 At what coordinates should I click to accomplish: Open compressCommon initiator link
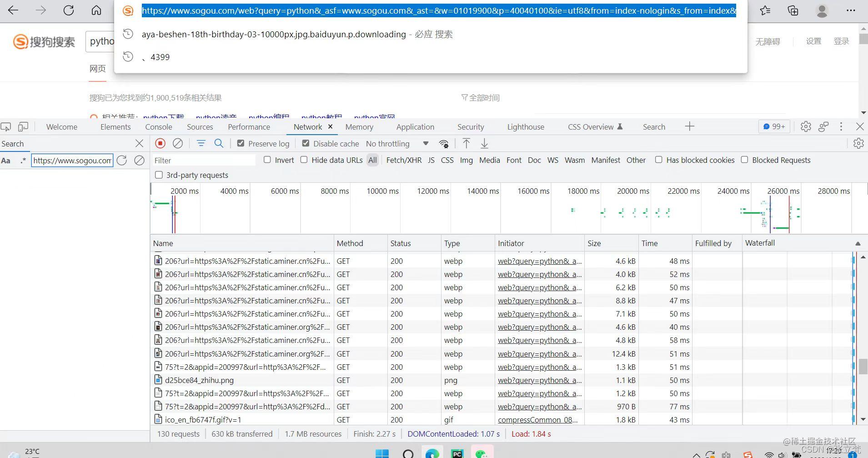(538, 420)
